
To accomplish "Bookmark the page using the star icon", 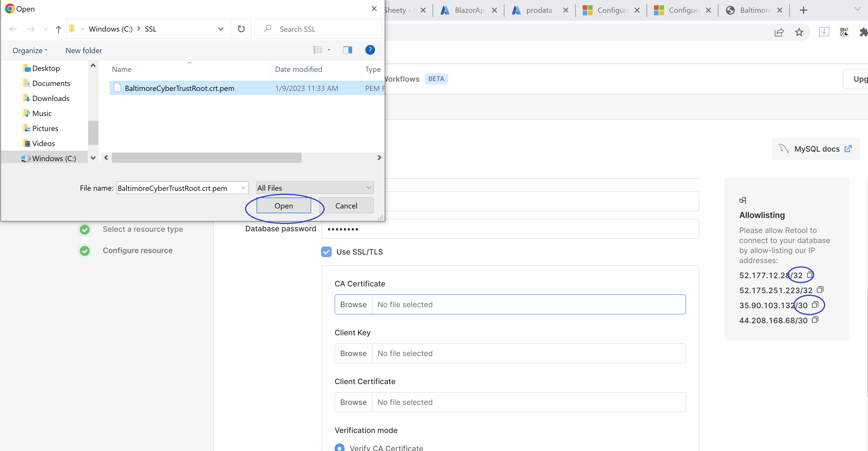I will (799, 32).
